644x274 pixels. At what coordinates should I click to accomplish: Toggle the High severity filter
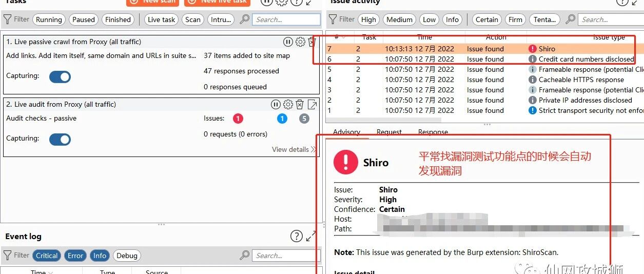tap(368, 19)
